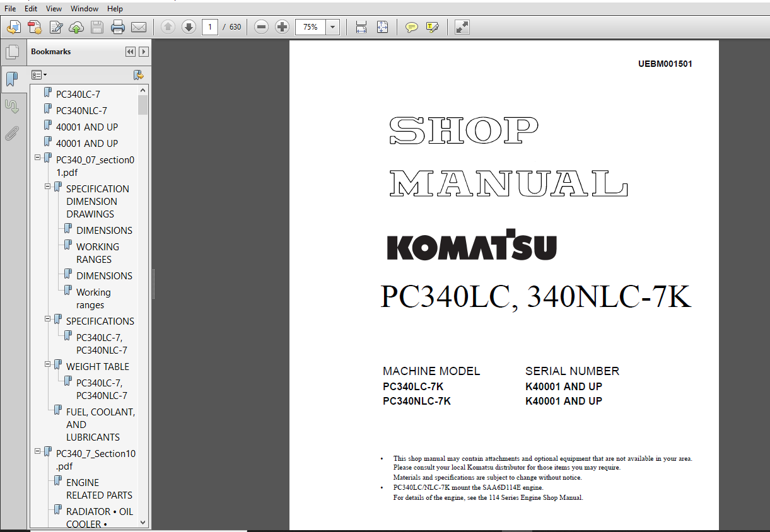Open the bookmark Options dropdown menu
Screen dimensions: 770x532
tap(39, 75)
